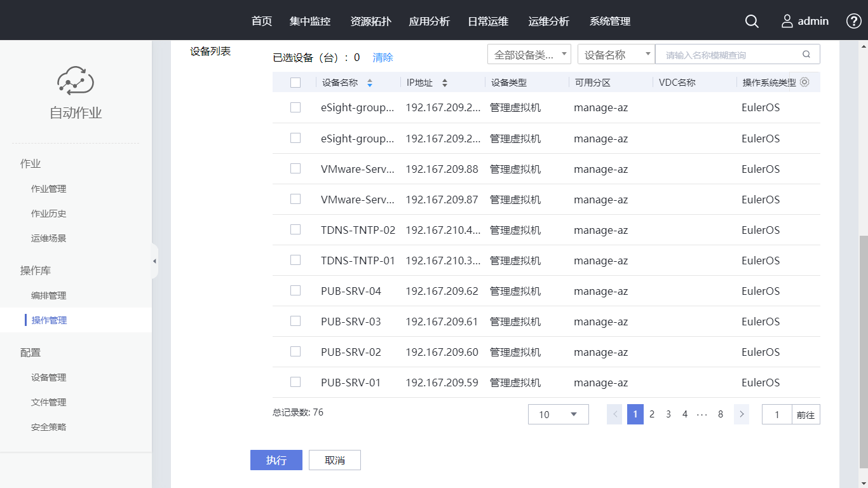Click the 执行 button

pyautogui.click(x=276, y=460)
